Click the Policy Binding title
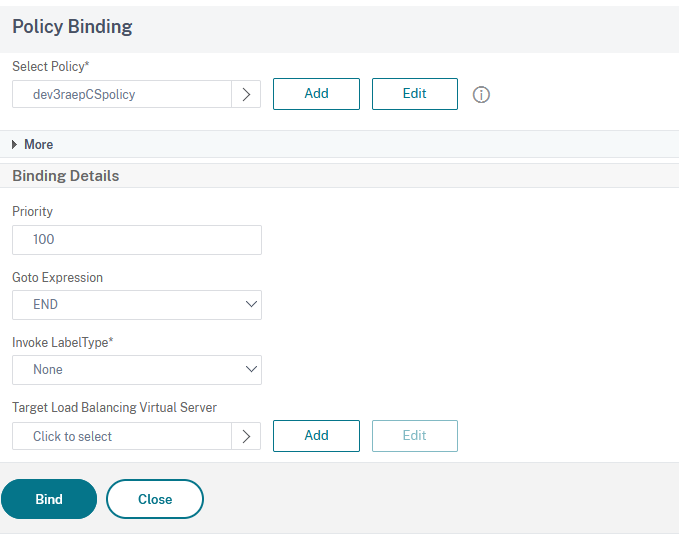This screenshot has height=543, width=679. [72, 27]
